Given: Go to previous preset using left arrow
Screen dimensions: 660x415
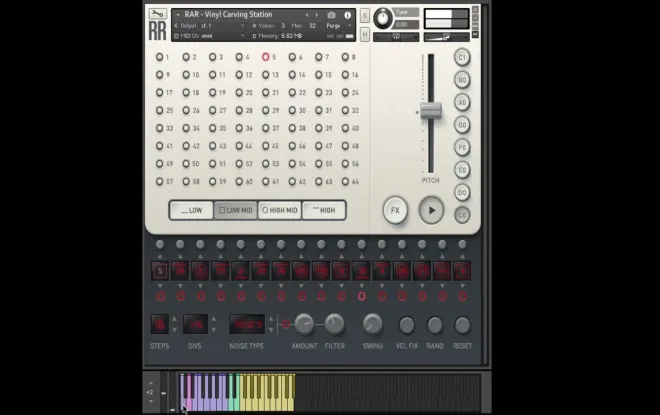Looking at the screenshot, I should point(307,15).
